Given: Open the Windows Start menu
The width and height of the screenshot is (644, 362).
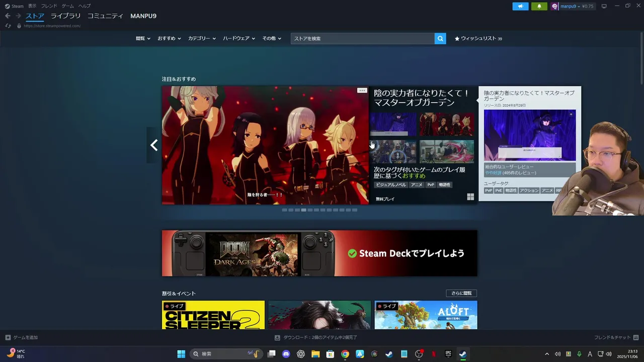Looking at the screenshot, I should pyautogui.click(x=181, y=354).
